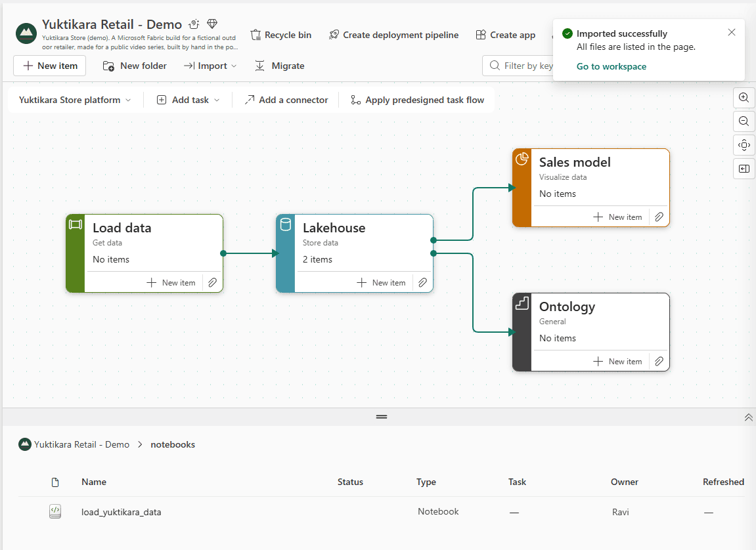Viewport: 756px width, 550px height.
Task: Add New item to Sales model task
Action: click(x=617, y=217)
